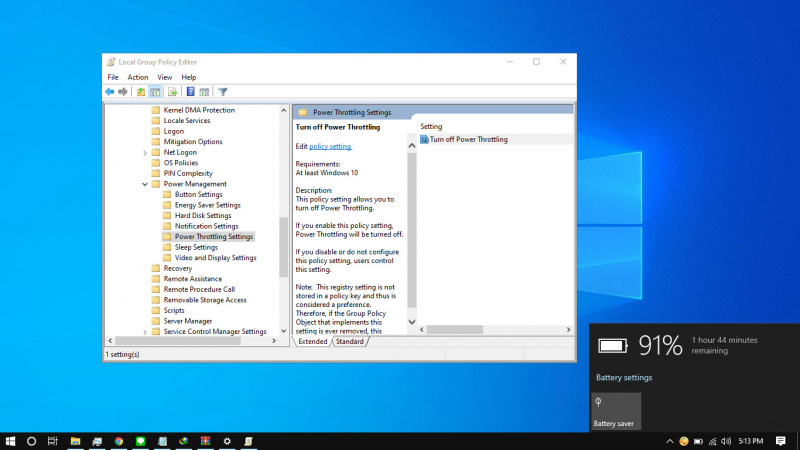800x450 pixels.
Task: Open Task View on the taskbar
Action: 53,441
